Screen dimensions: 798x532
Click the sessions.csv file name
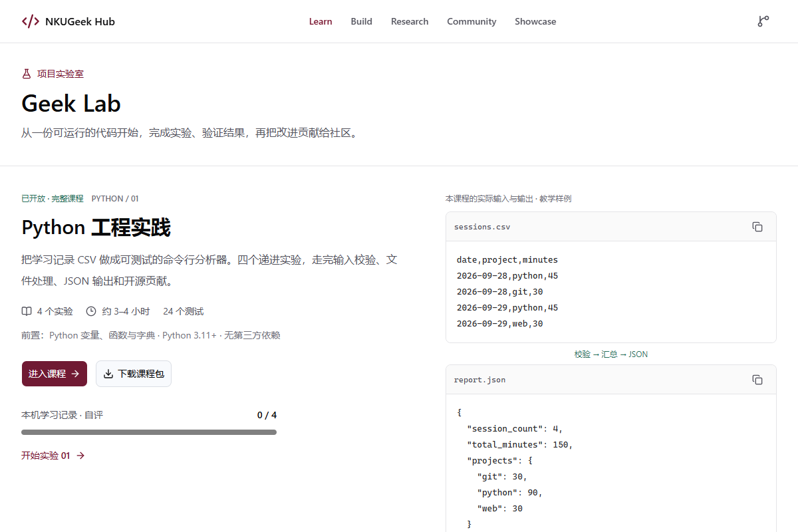click(482, 227)
